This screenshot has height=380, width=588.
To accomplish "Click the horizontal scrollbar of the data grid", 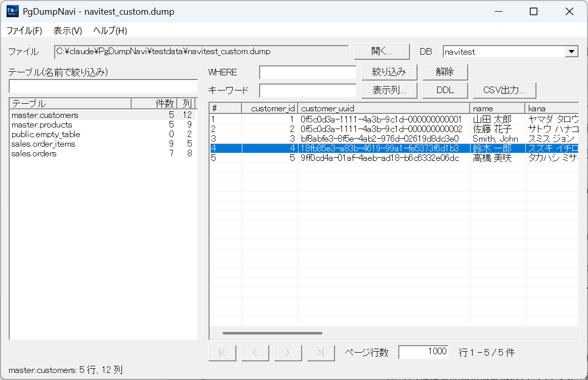I will pos(272,333).
